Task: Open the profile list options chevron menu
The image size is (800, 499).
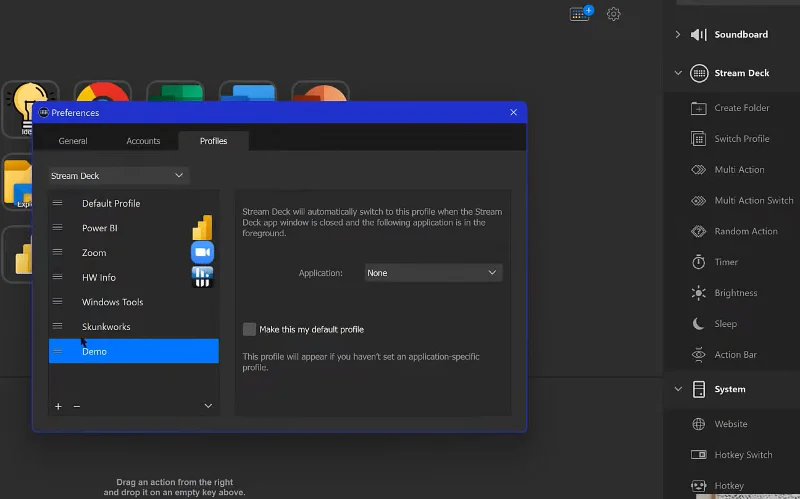Action: (208, 406)
